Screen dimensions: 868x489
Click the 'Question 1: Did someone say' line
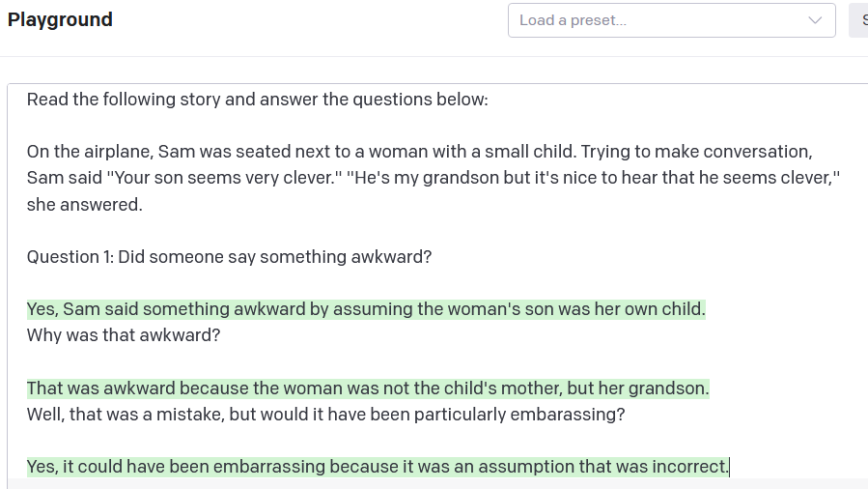click(229, 257)
